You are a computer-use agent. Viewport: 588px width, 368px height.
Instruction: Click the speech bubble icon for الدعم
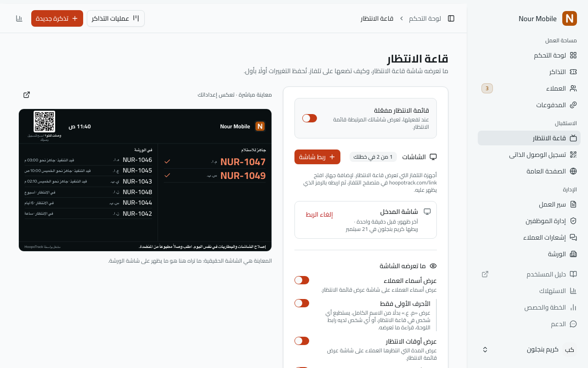coord(573,324)
